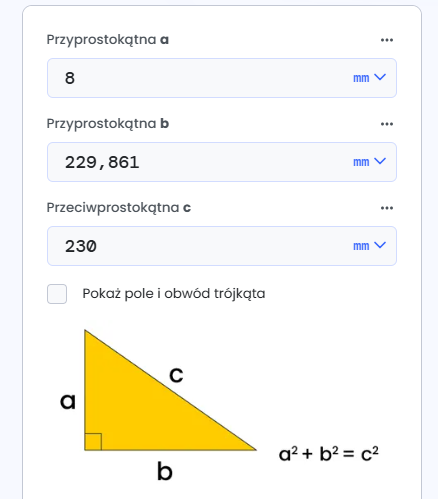Viewport: 438px width, 499px height.
Task: Click the a² + b² = c² formula
Action: [x=329, y=454]
